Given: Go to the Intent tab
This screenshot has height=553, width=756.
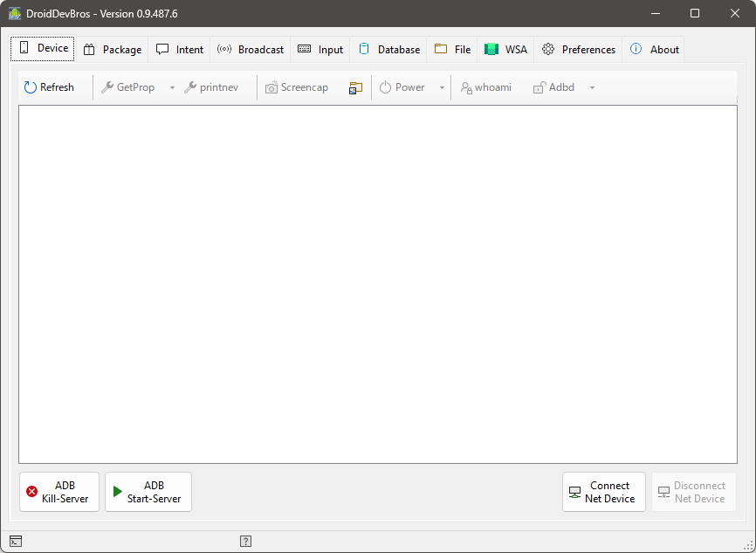Looking at the screenshot, I should (x=179, y=50).
